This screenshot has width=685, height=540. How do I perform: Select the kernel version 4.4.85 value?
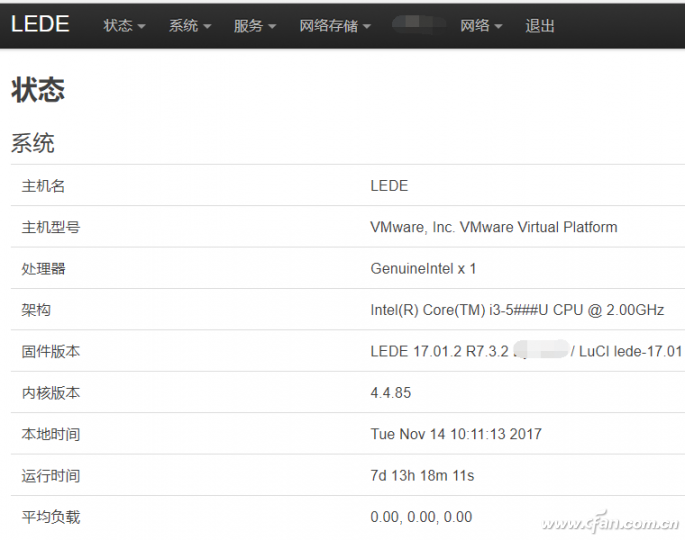(391, 393)
